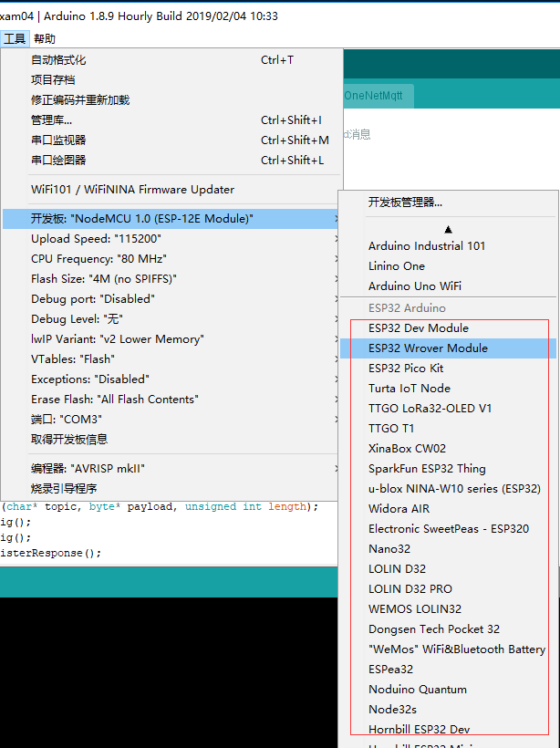Viewport: 560px width, 748px height.
Task: Select Nano32 board
Action: point(448,549)
